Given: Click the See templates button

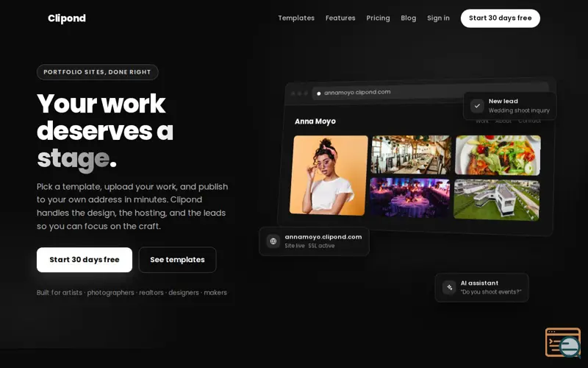Looking at the screenshot, I should click(177, 260).
